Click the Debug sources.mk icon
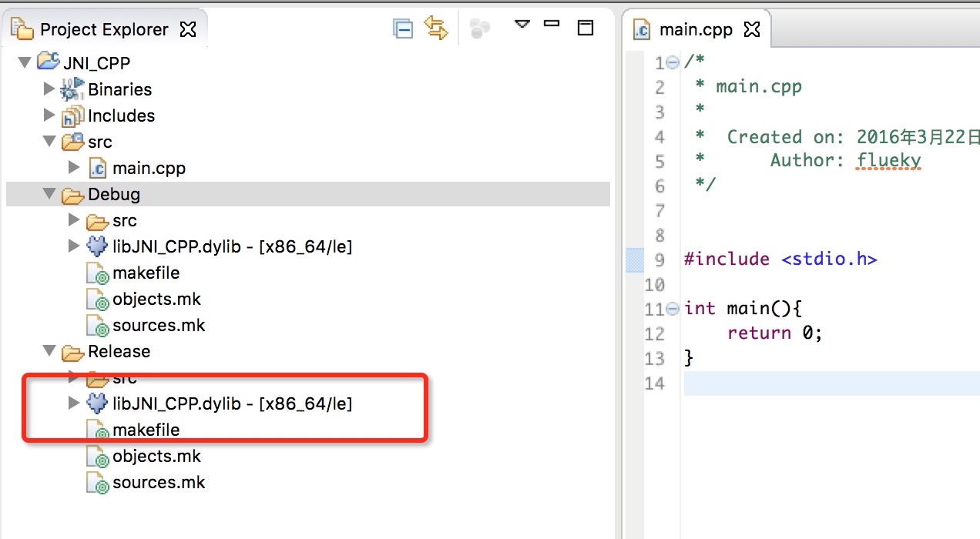Viewport: 980px width, 539px height. pos(97,326)
